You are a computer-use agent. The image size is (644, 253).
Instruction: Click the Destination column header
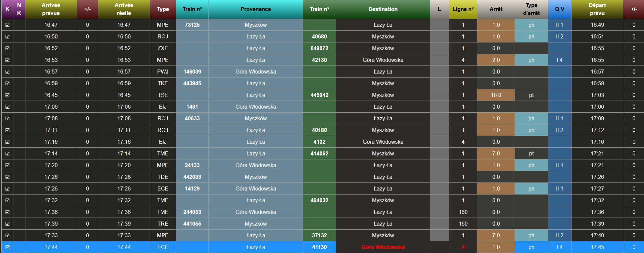coord(383,9)
